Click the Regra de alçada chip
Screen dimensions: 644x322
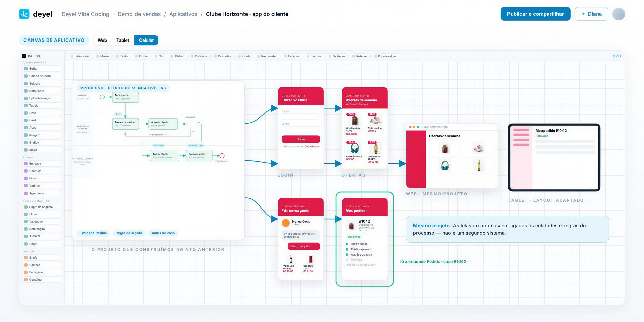tap(129, 233)
